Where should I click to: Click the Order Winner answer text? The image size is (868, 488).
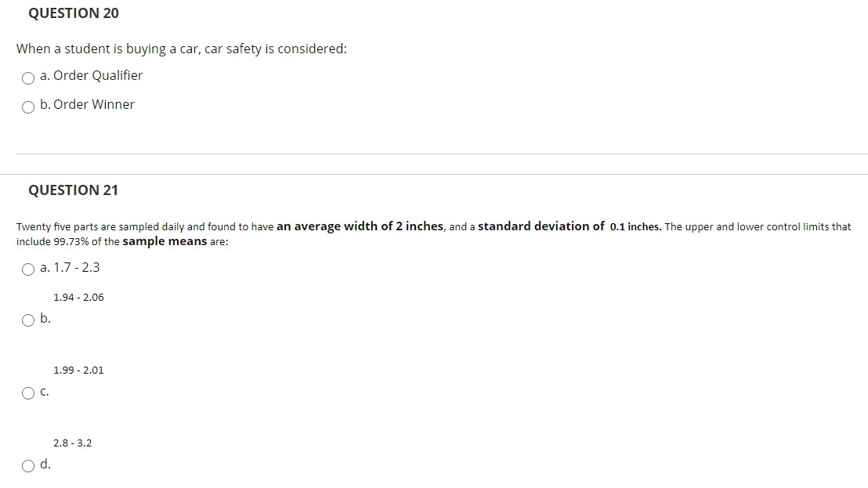coord(89,104)
